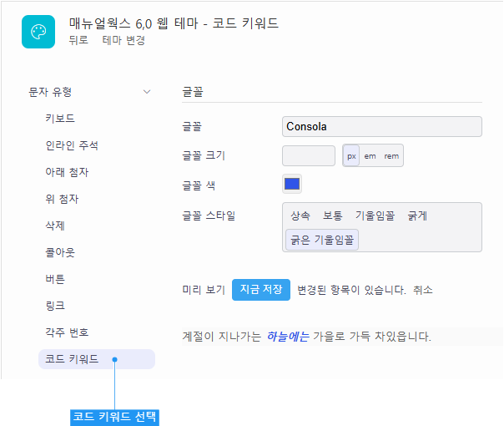504x426 pixels.
Task: Click the 글꼴 크기 size input box
Action: click(x=309, y=155)
